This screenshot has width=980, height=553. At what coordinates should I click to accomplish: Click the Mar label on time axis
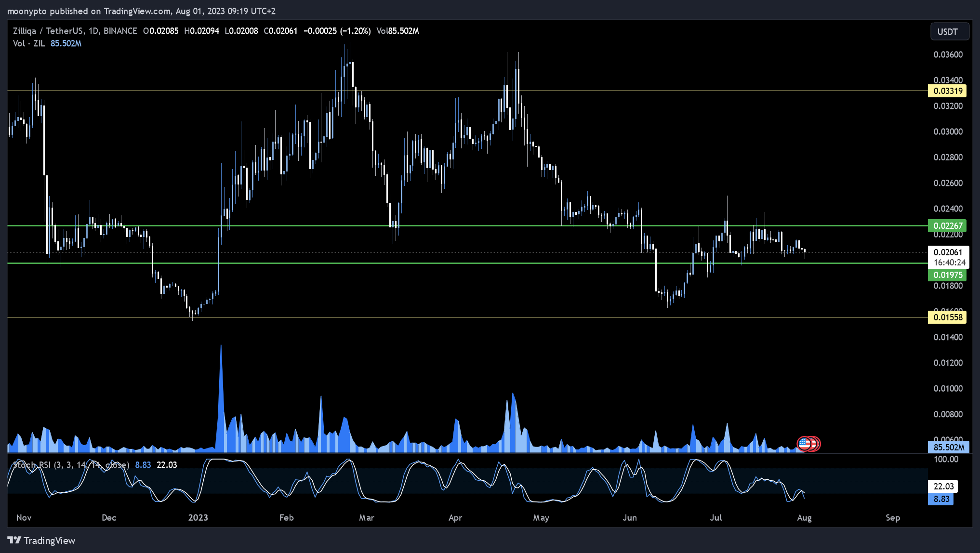[367, 518]
